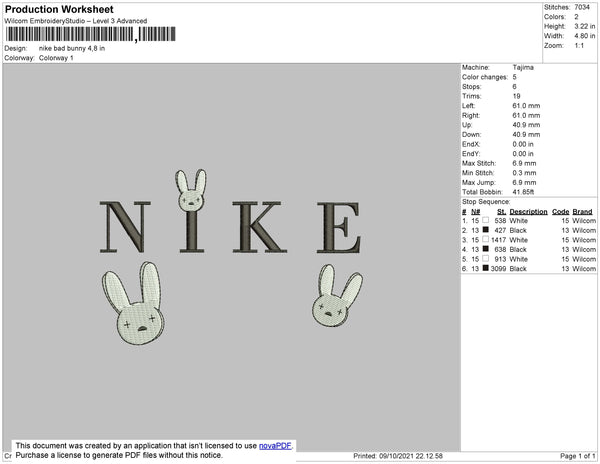
Task: Click the embroidered letter N
Action: (125, 227)
